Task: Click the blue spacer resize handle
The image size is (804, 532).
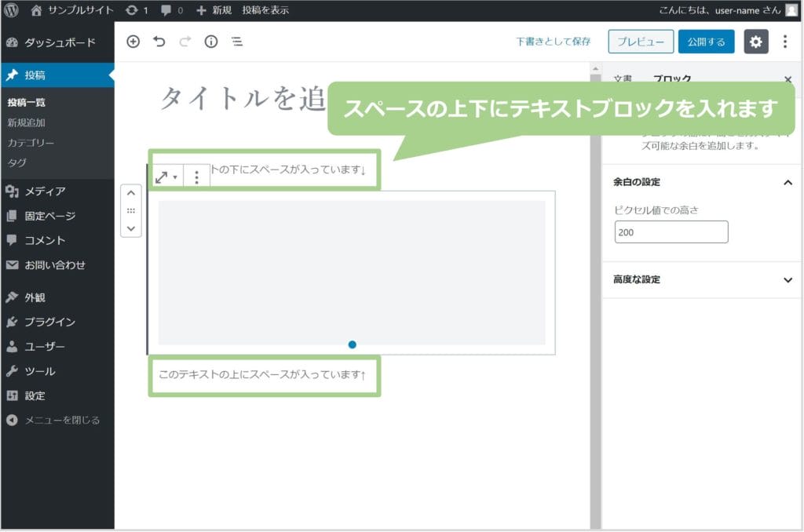Action: point(352,344)
